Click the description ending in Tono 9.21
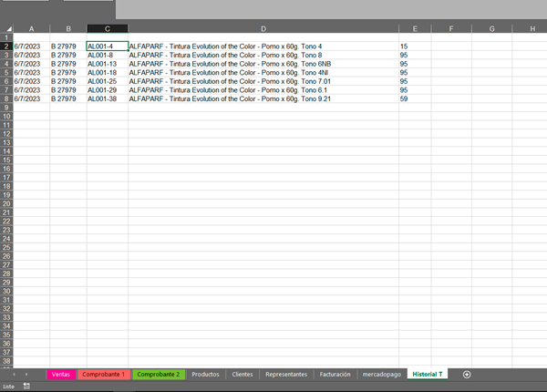Image resolution: width=547 pixels, height=392 pixels. pyautogui.click(x=263, y=98)
